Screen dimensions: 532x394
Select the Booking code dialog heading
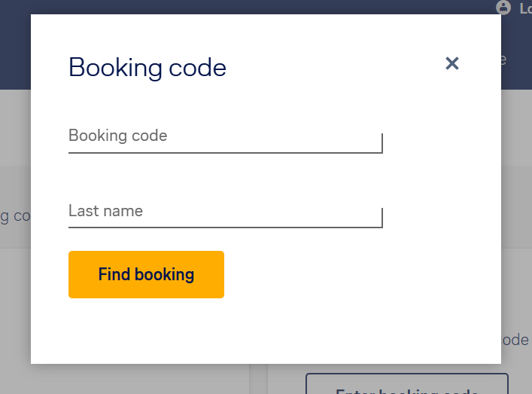pos(147,68)
